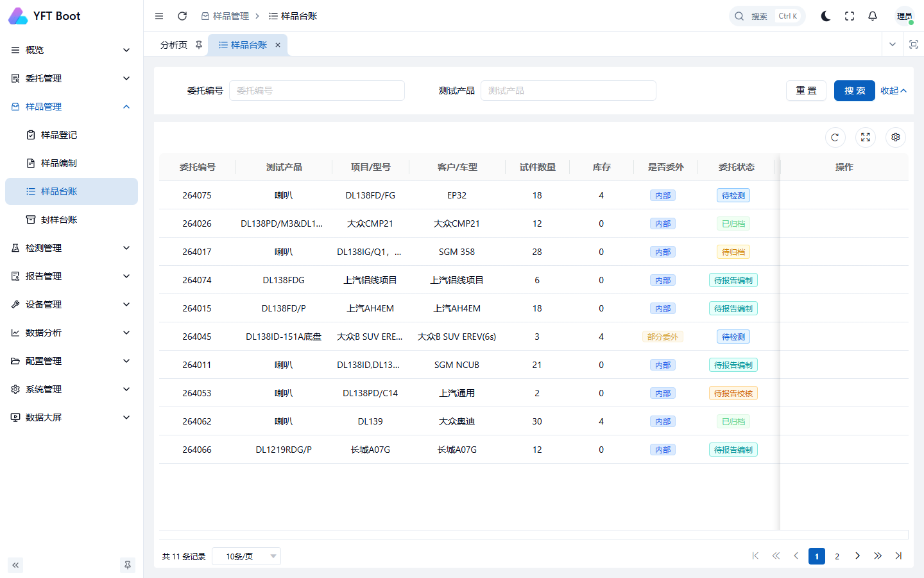The height and width of the screenshot is (578, 924).
Task: Open the 10条/页 page size dropdown
Action: coord(246,556)
